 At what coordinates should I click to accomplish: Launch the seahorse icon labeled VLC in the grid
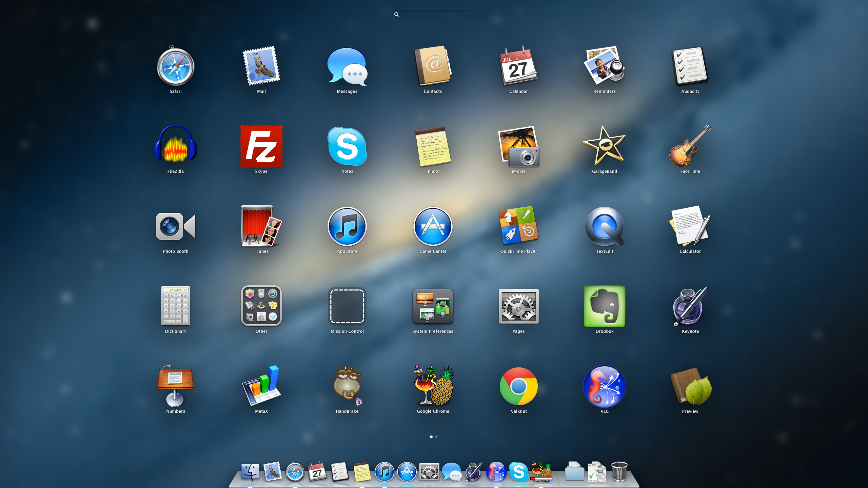click(x=605, y=386)
